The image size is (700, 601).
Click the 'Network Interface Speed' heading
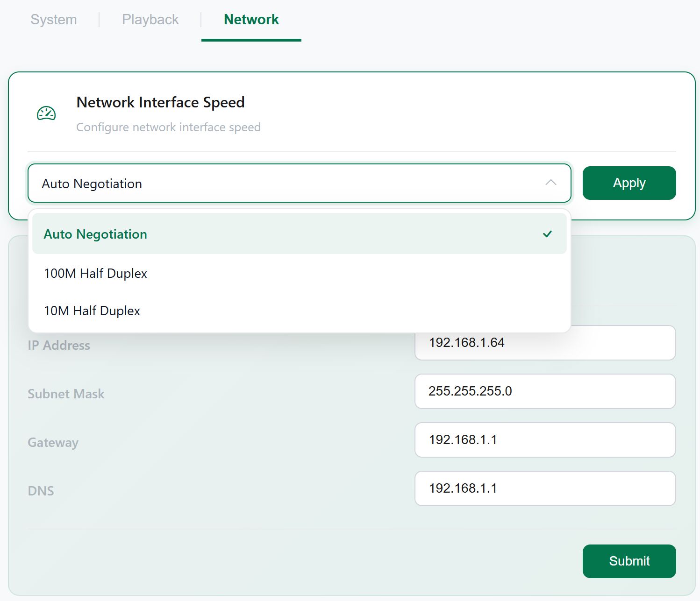160,102
